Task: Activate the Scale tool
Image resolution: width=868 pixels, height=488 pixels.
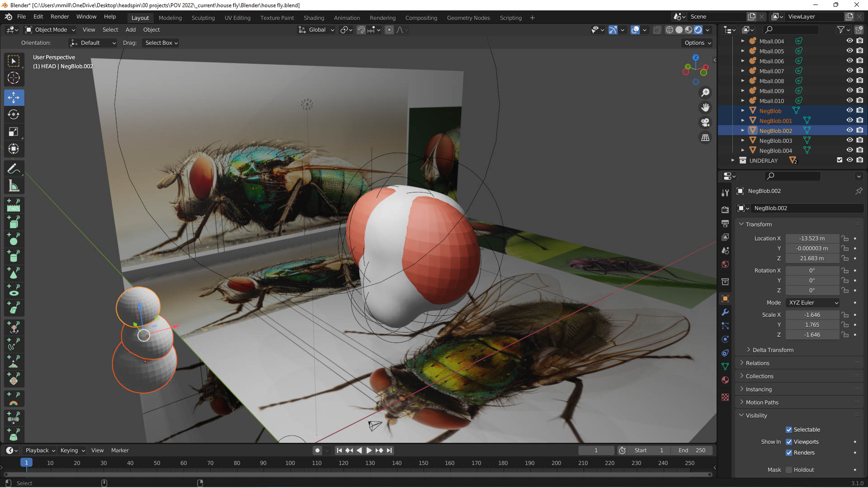Action: point(14,132)
